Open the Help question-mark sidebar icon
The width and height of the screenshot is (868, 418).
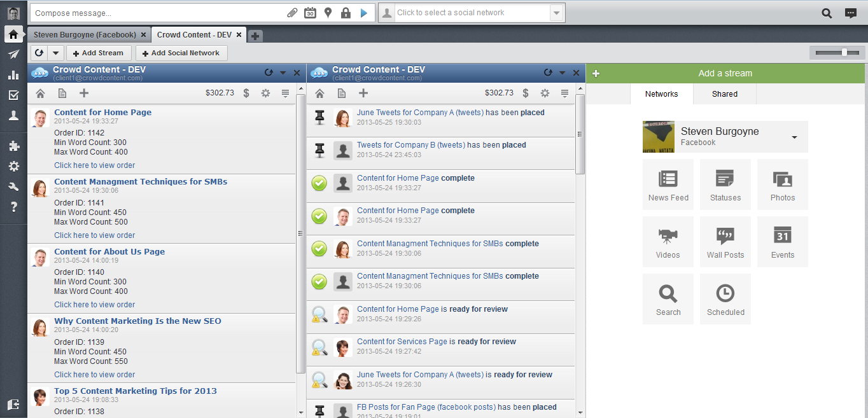click(14, 207)
